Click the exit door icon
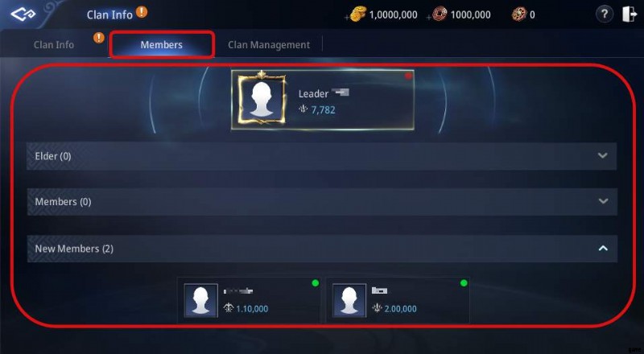644x354 pixels. [x=629, y=14]
